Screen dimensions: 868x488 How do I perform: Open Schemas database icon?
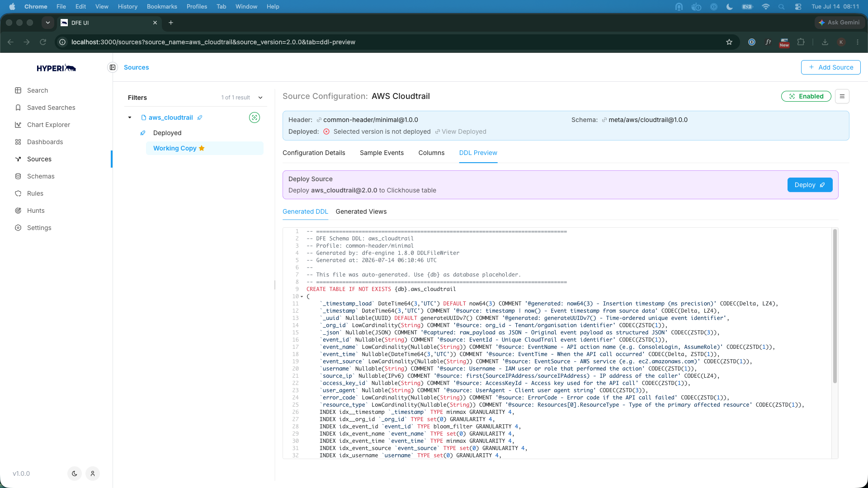[18, 176]
